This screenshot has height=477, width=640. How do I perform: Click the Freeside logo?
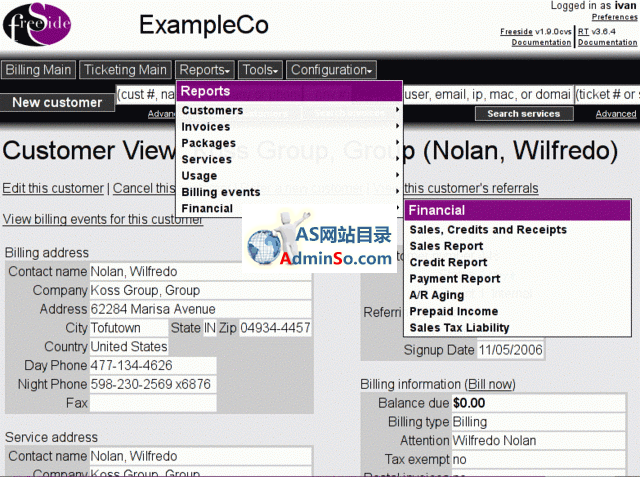point(37,24)
